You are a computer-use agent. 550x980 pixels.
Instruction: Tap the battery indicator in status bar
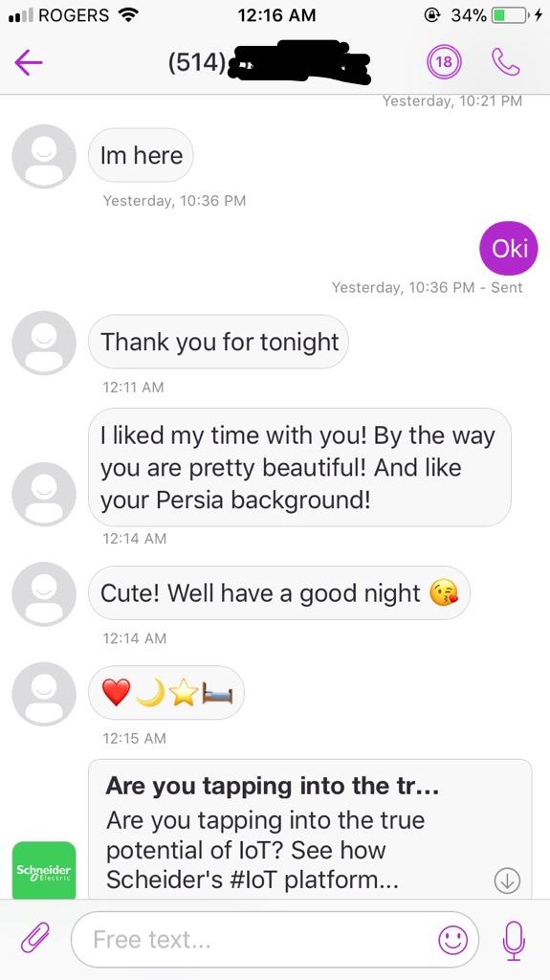[x=509, y=15]
